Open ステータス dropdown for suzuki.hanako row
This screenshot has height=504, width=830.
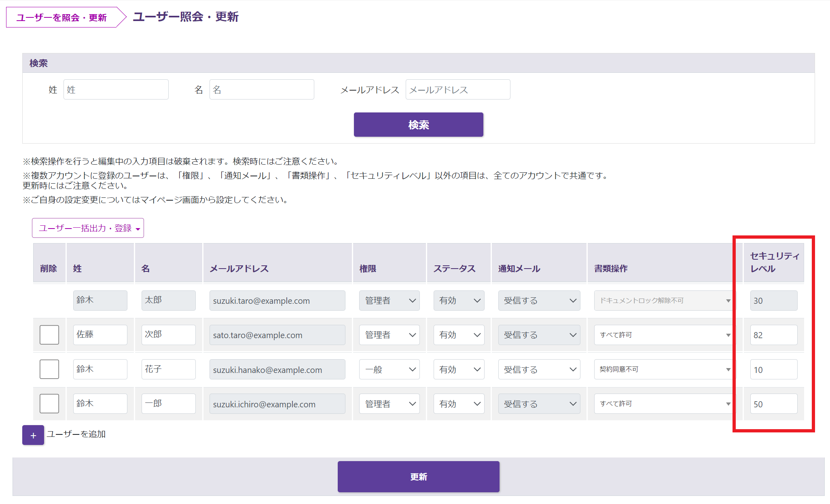point(459,369)
